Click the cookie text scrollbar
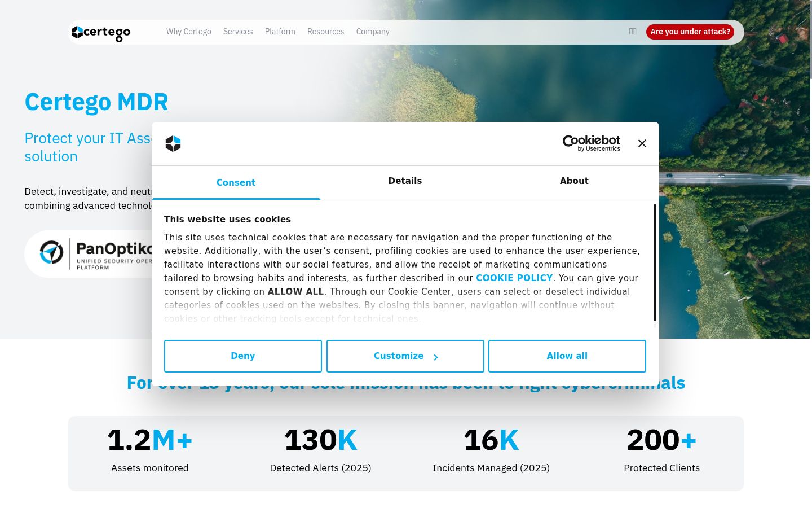Screen dimensions: 812x508 [655, 262]
